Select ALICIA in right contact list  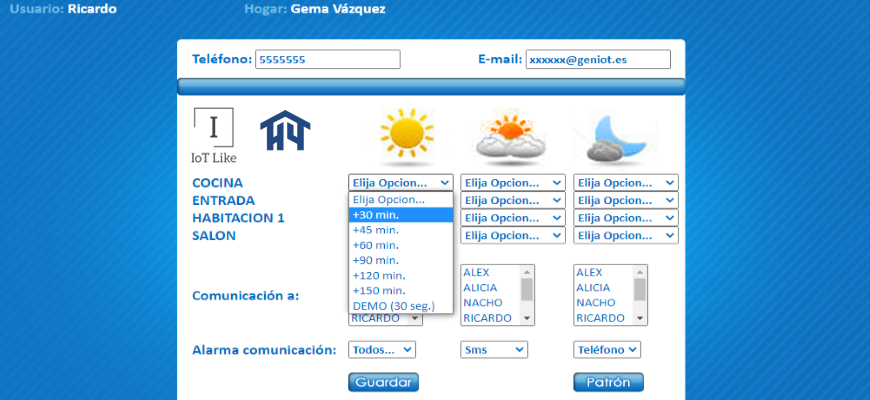tap(604, 287)
